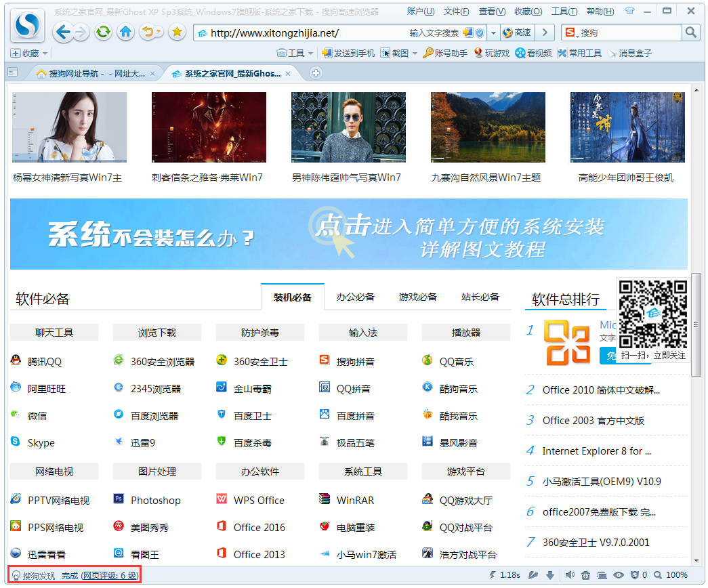
Task: Click system install tutorial banner
Action: 349,234
